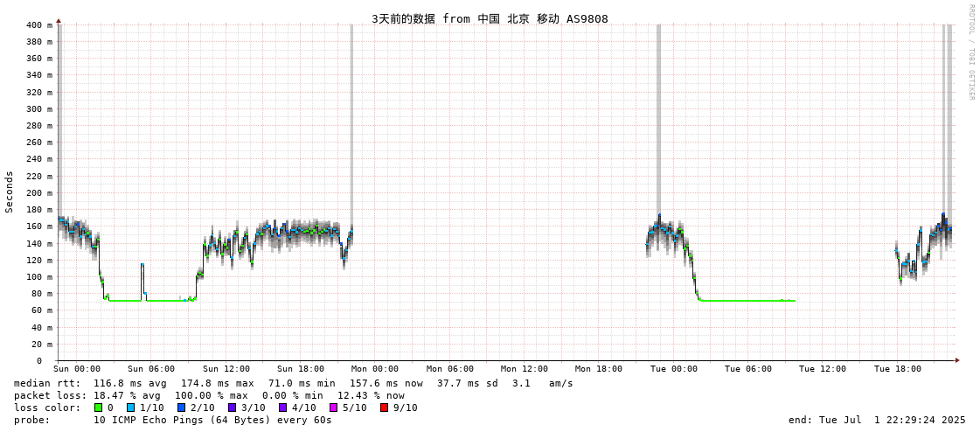Image resolution: width=980 pixels, height=432 pixels.
Task: Click the Tue 06:00 time axis label
Action: tap(748, 369)
